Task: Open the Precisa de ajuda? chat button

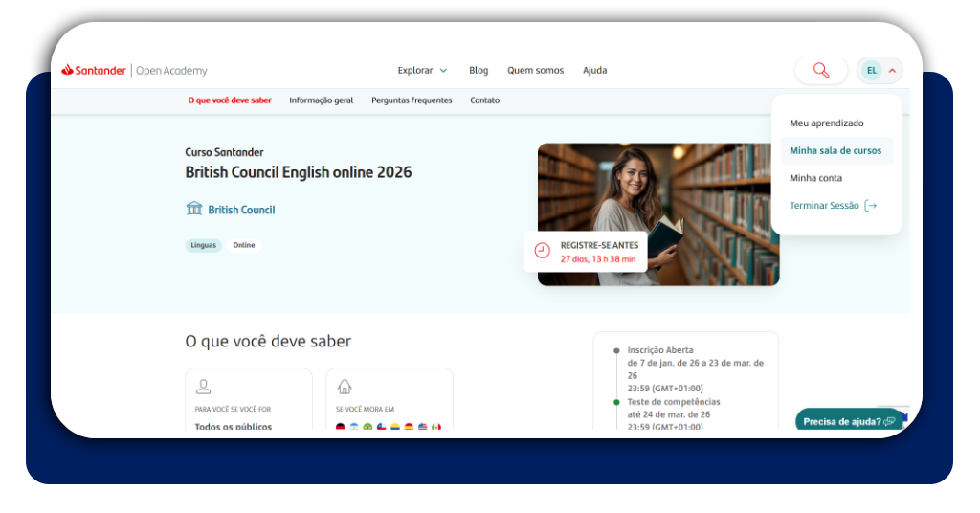Action: (x=850, y=421)
